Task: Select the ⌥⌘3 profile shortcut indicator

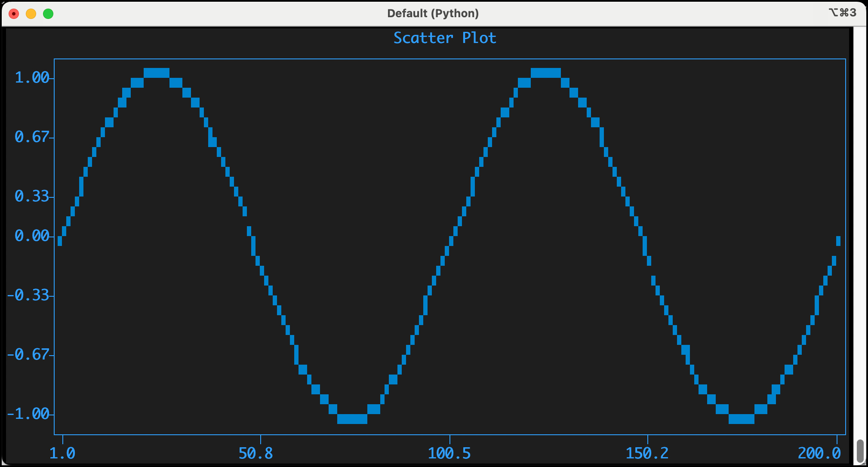Action: pyautogui.click(x=843, y=13)
